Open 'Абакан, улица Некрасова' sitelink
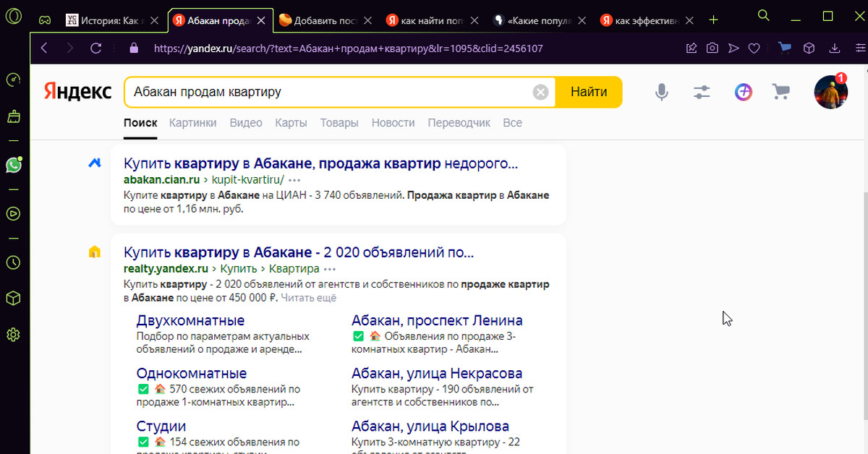This screenshot has height=454, width=868. (437, 374)
